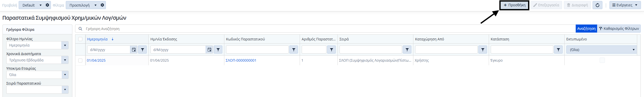Check the row checkbox for 01/04/2025
This screenshot has height=97, width=644.
tap(80, 60)
